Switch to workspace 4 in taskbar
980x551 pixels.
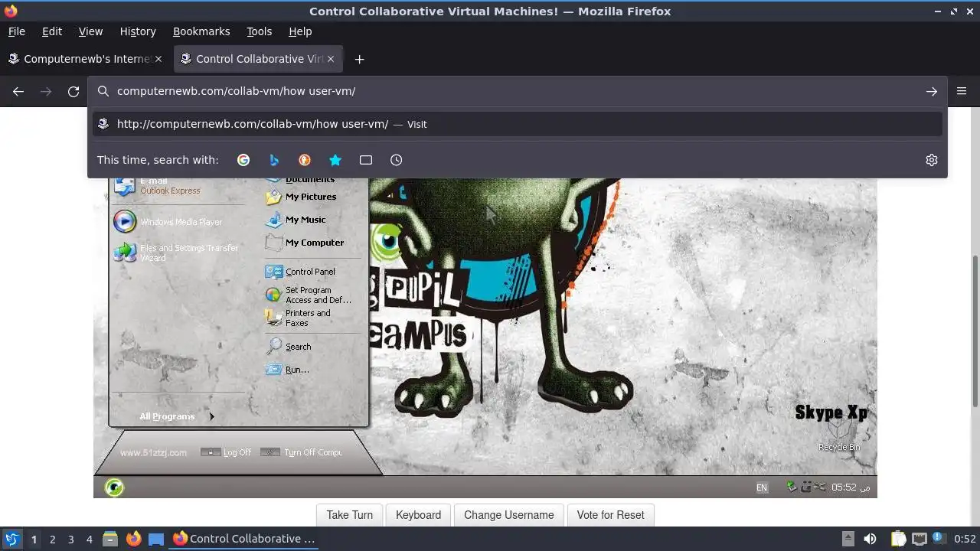pyautogui.click(x=89, y=540)
